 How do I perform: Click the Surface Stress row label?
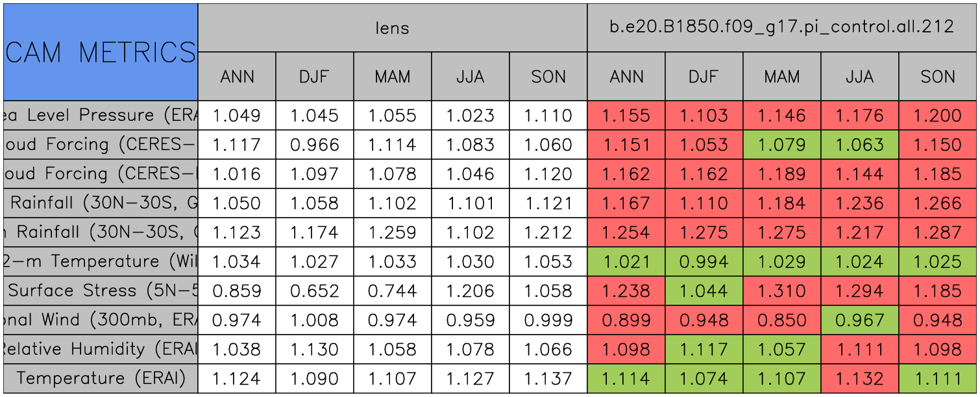[101, 290]
